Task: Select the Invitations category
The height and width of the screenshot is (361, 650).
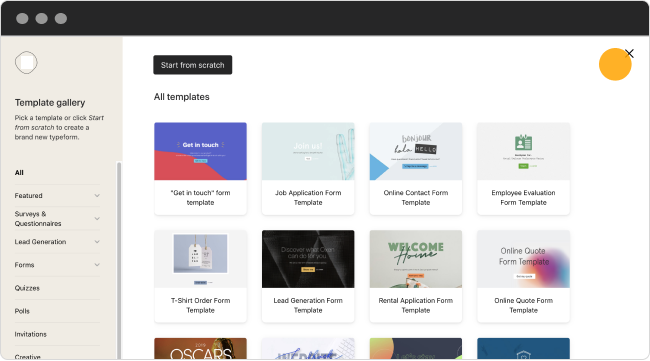Action: (x=31, y=334)
